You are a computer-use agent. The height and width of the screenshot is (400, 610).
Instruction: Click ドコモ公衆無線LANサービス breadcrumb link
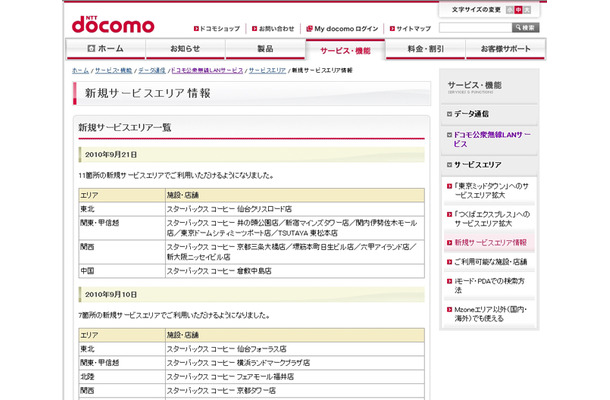(x=207, y=70)
